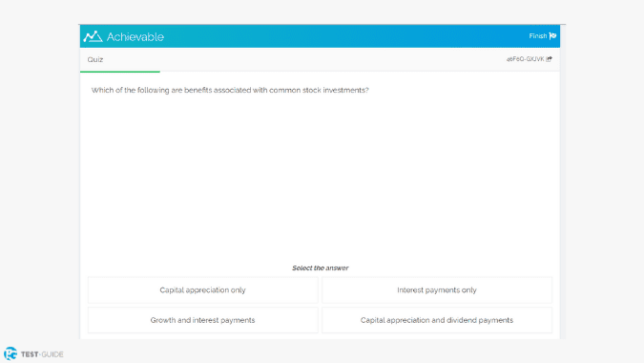Open the Achievable brand name link
This screenshot has height=363, width=644.
[135, 37]
